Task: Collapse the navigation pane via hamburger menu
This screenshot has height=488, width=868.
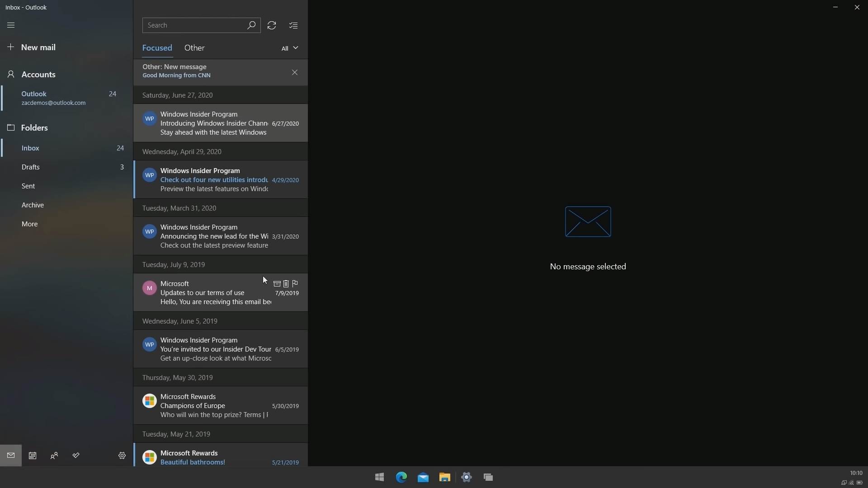Action: coord(11,25)
